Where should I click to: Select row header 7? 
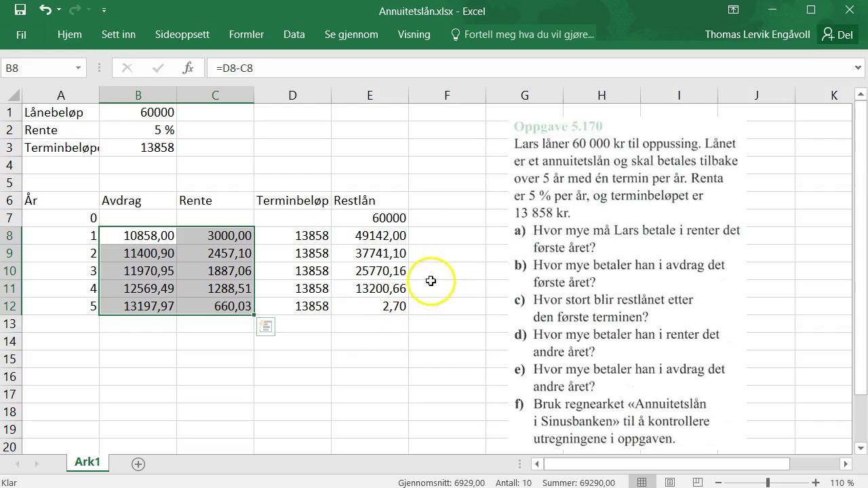point(11,218)
